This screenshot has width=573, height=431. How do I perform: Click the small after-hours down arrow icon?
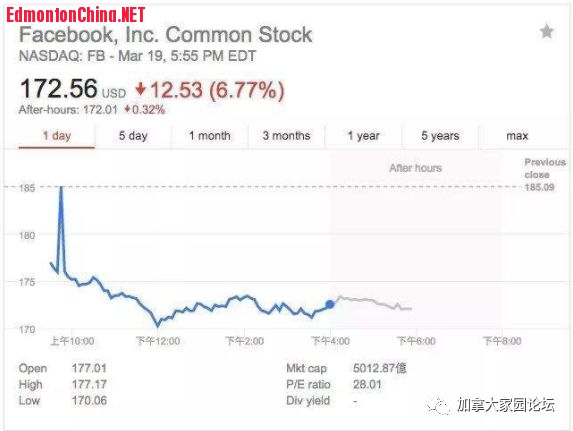pos(127,109)
